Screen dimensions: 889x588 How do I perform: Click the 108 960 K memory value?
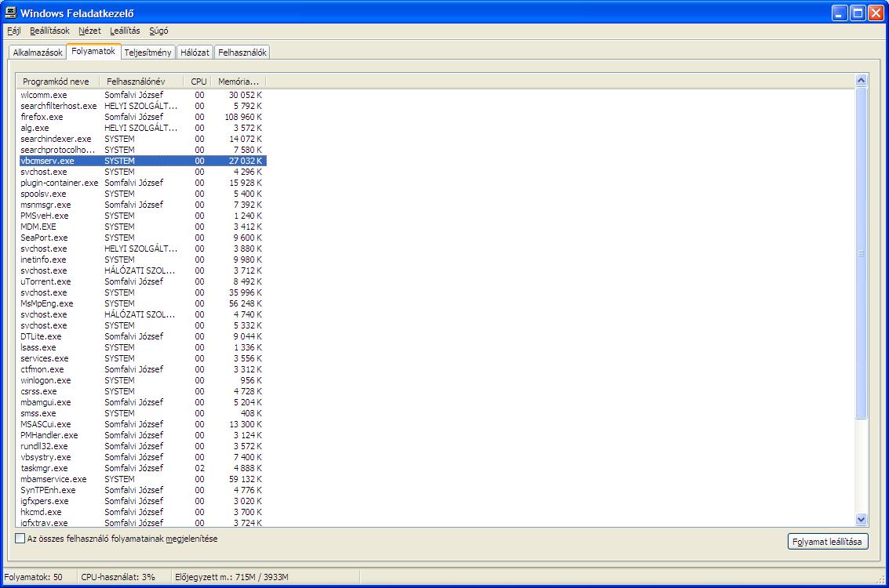243,117
